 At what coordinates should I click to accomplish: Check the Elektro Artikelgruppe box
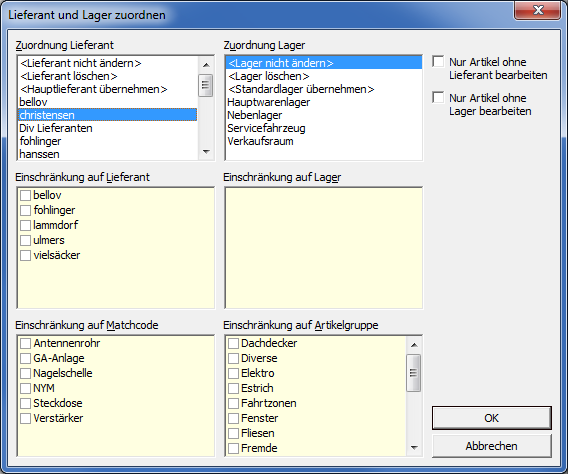pos(233,373)
